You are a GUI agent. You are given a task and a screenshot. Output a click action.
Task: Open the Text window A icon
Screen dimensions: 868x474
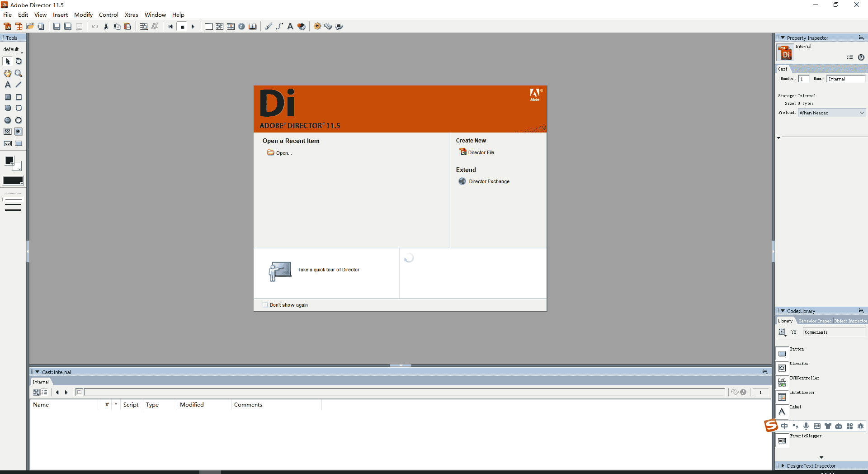pyautogui.click(x=290, y=26)
